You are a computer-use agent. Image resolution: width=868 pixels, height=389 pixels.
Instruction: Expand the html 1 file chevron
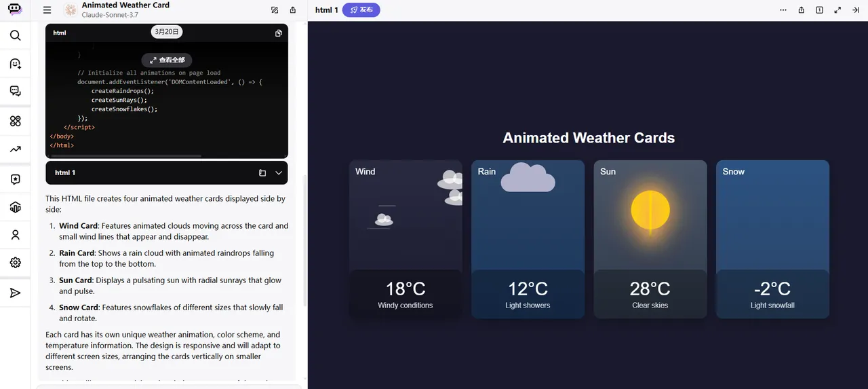point(279,173)
